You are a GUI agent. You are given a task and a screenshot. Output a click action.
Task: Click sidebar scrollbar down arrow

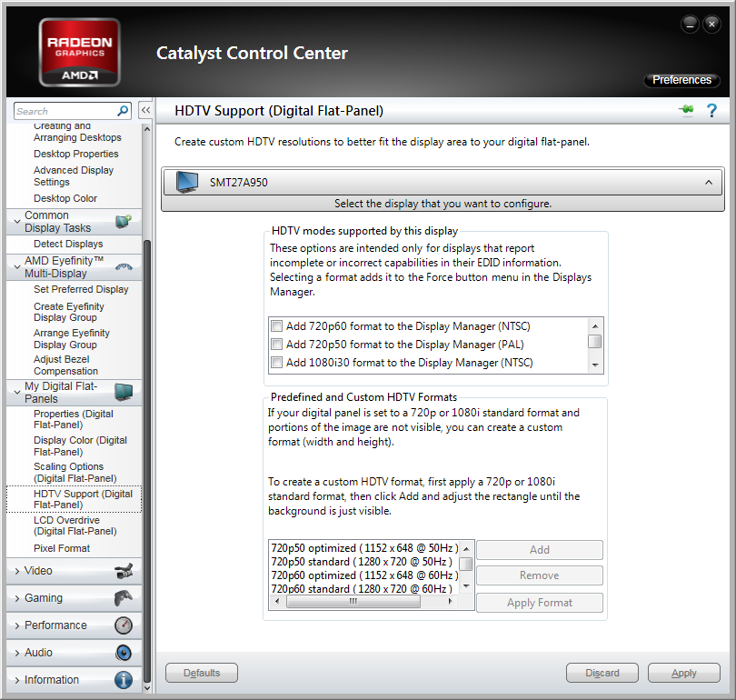146,688
